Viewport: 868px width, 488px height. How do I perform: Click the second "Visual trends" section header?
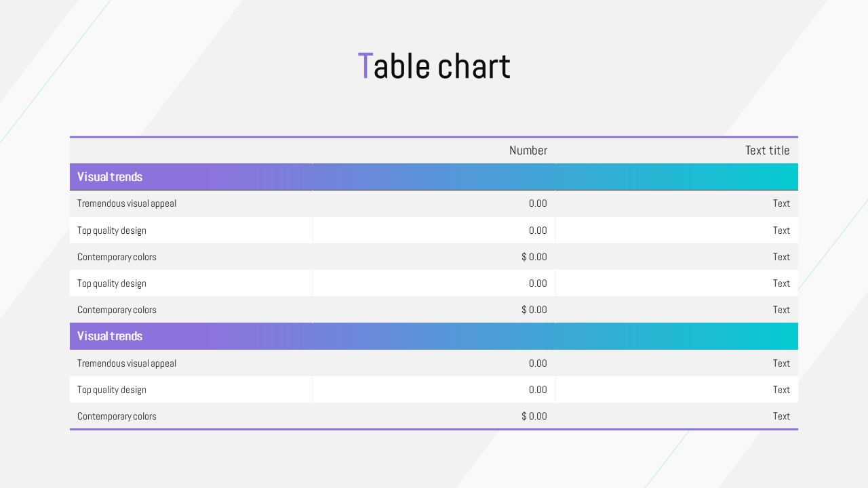point(110,336)
